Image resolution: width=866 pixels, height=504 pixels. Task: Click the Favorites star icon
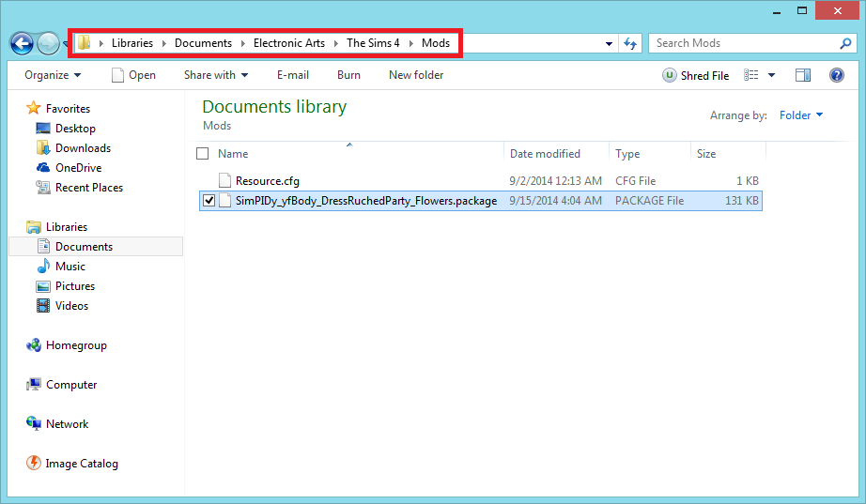tap(33, 108)
